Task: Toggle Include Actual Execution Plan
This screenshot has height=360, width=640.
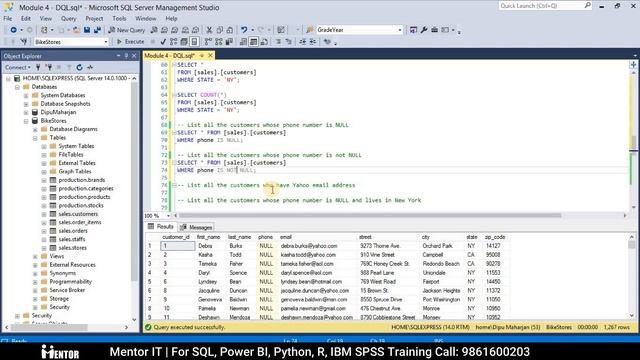Action: (208, 42)
